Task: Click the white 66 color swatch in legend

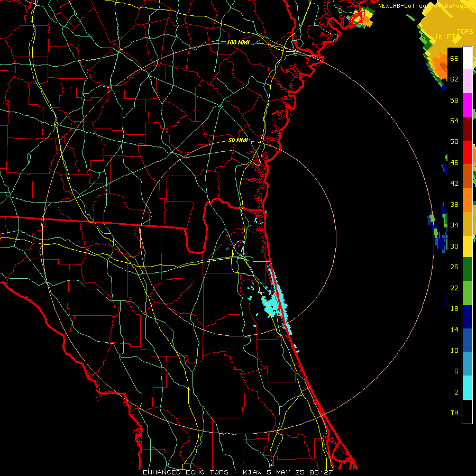Action: [467, 58]
